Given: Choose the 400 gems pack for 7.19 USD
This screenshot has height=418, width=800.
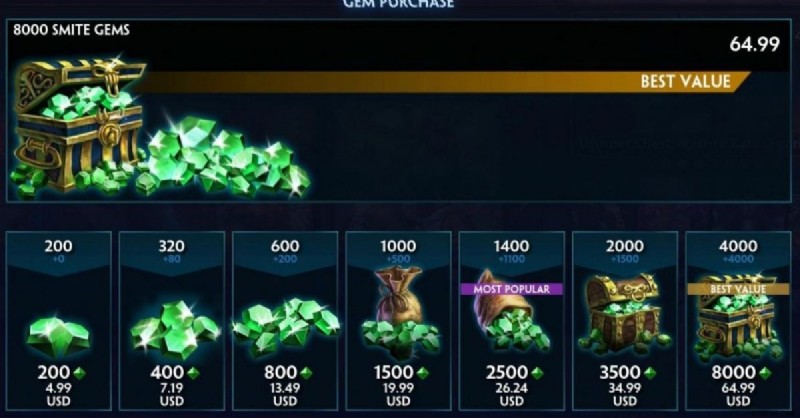Looking at the screenshot, I should tap(172, 321).
